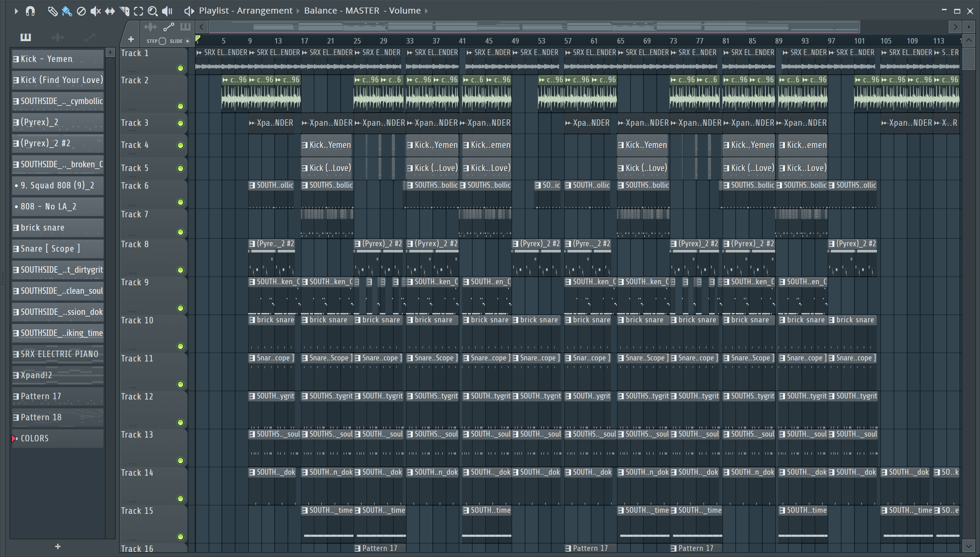
Task: Click the speaker icon before Playlist title
Action: tap(189, 11)
